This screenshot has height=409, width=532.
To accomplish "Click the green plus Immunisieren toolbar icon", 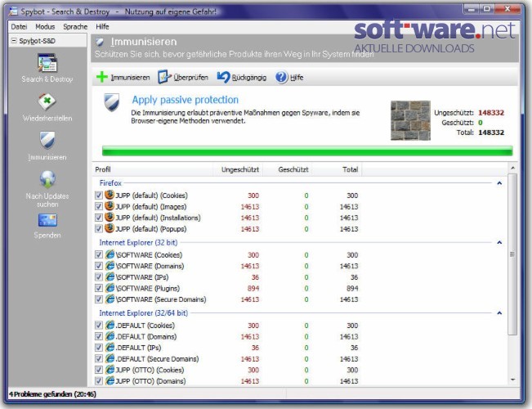I will [102, 77].
